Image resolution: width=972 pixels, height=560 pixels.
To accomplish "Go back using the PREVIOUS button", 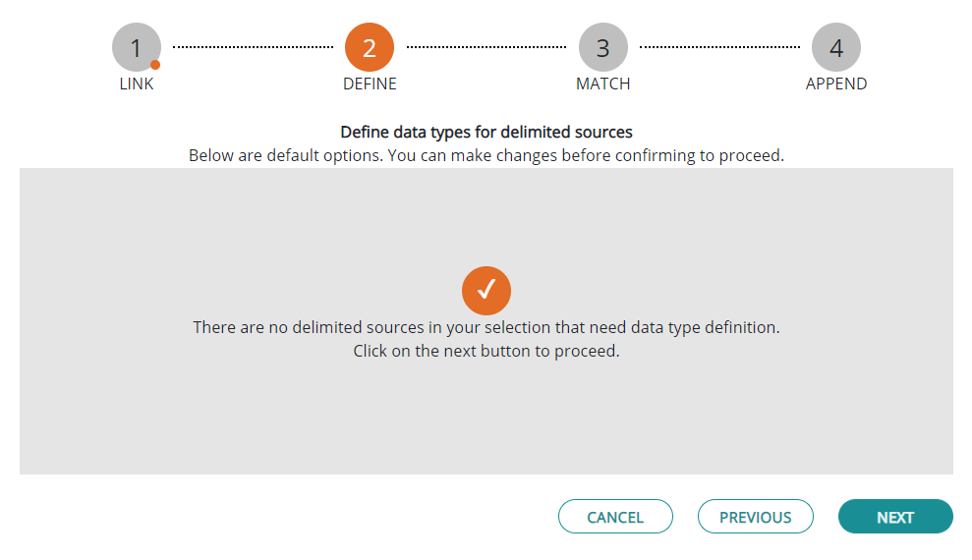I will tap(756, 516).
